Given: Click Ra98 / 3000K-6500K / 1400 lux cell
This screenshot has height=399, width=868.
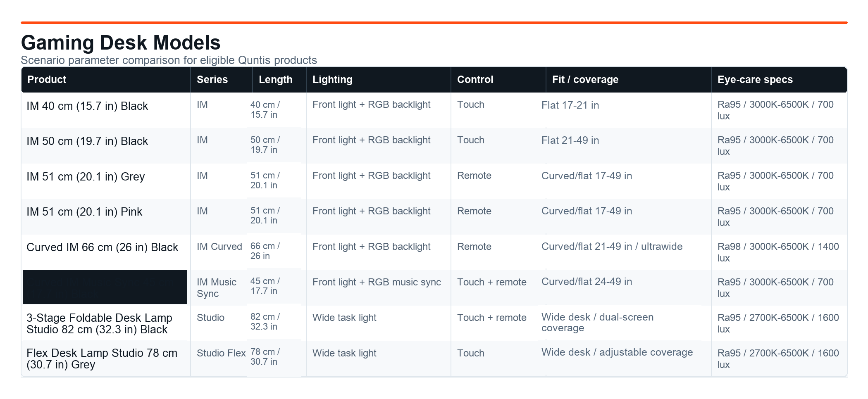Looking at the screenshot, I should click(x=778, y=252).
